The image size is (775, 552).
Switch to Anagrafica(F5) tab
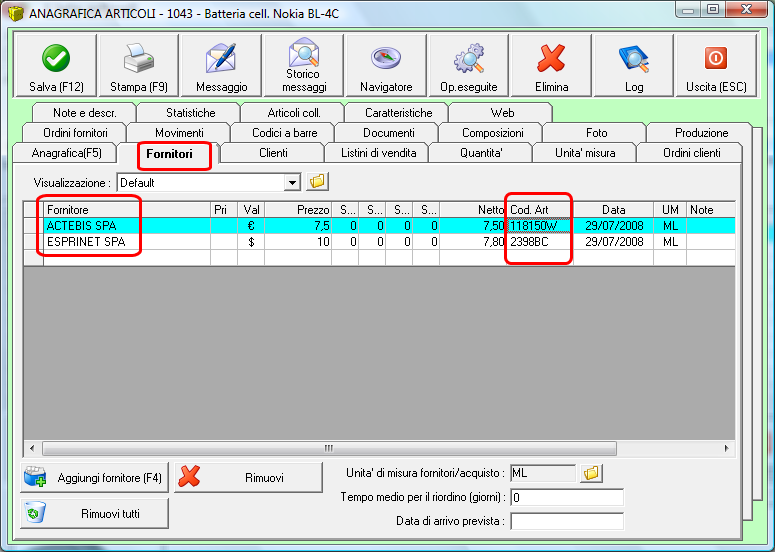66,153
